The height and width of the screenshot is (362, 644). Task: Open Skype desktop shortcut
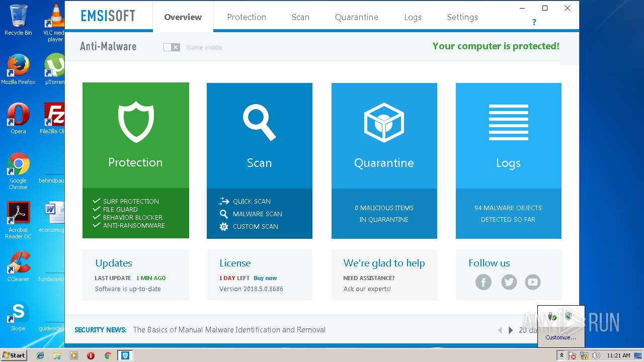click(18, 316)
